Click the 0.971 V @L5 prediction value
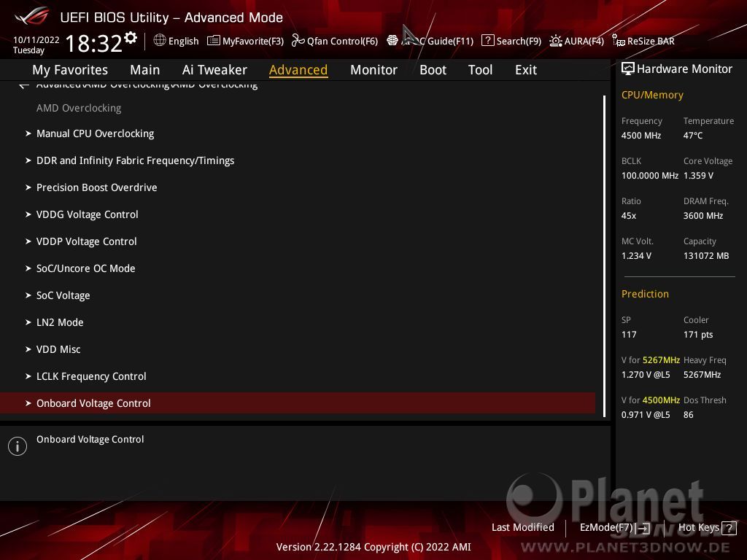Viewport: 747px width, 560px height. tap(646, 415)
